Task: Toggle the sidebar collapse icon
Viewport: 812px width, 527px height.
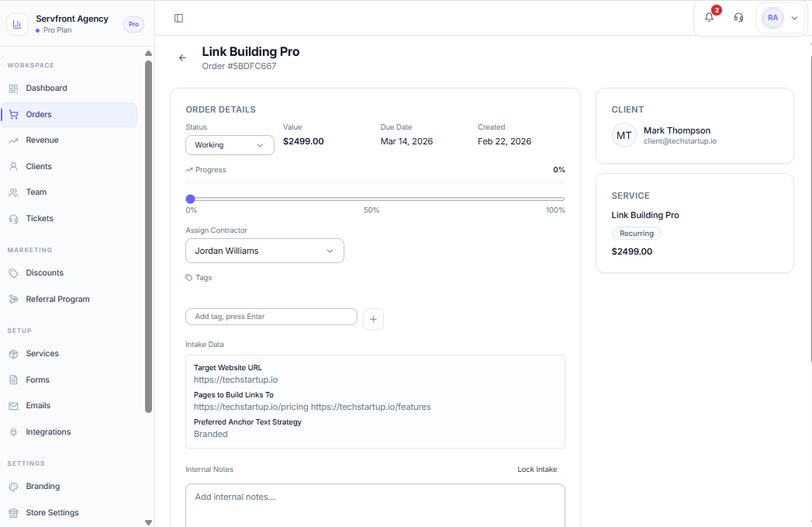Action: tap(178, 18)
